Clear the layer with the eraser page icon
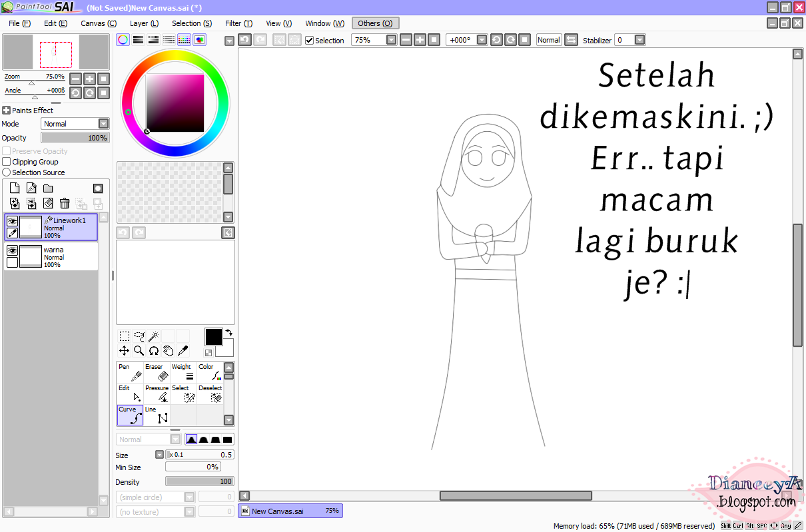 point(48,203)
